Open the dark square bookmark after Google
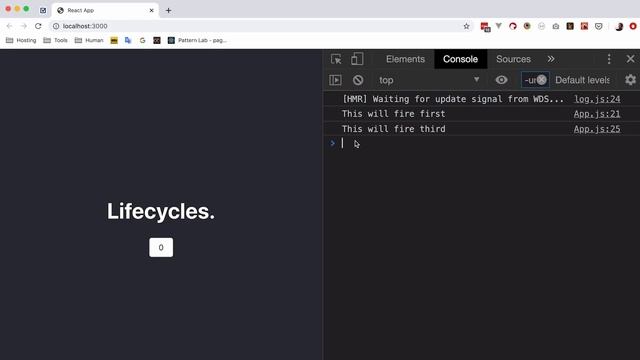This screenshot has width=640, height=360. [157, 40]
